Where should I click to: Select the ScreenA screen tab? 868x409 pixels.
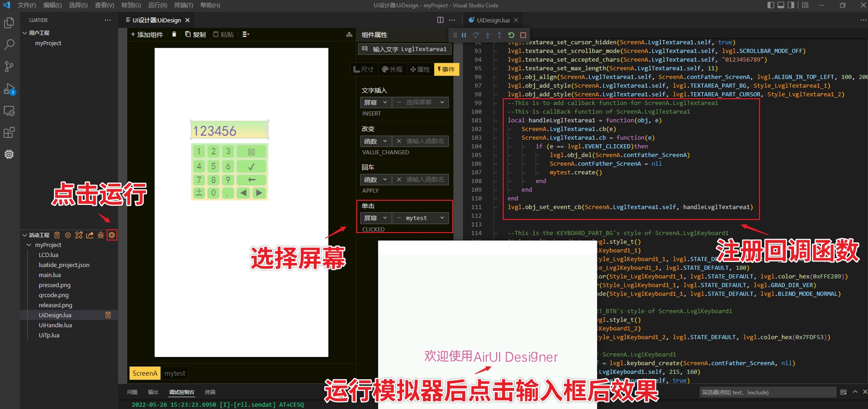pos(145,373)
